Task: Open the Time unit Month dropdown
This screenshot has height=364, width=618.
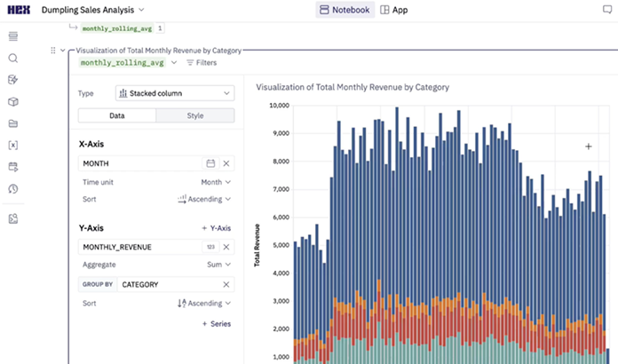Action: 216,182
